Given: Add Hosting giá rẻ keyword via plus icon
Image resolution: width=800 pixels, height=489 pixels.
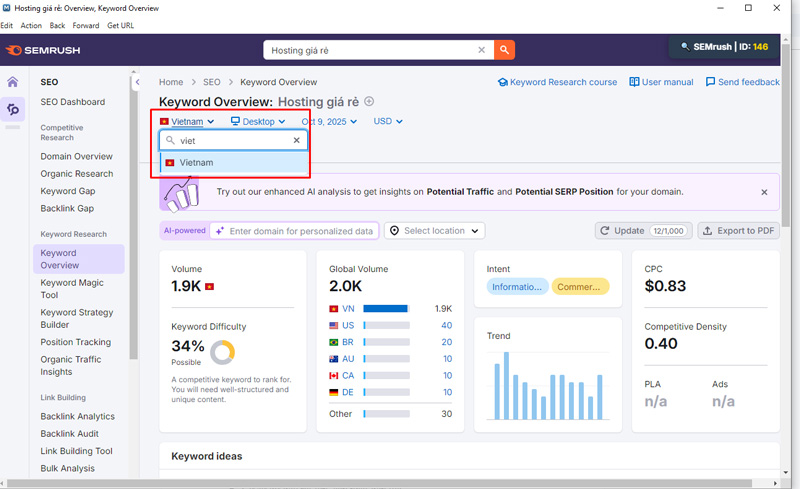Looking at the screenshot, I should 369,101.
